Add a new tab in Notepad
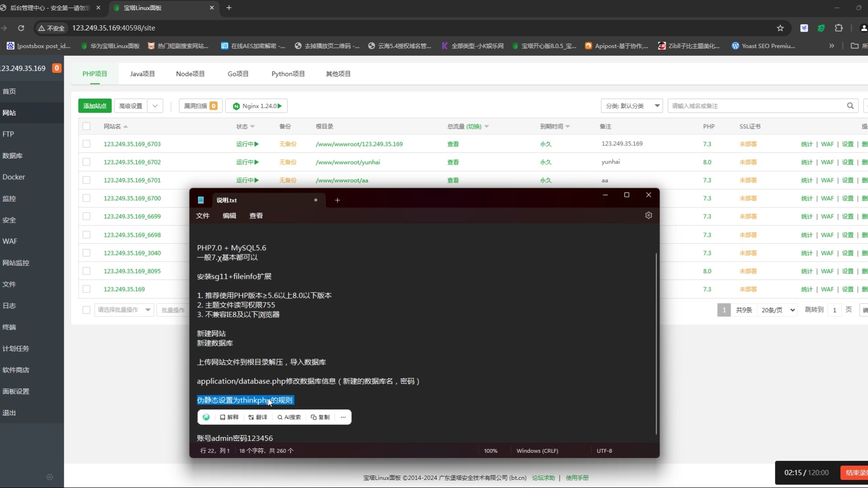 pyautogui.click(x=337, y=200)
